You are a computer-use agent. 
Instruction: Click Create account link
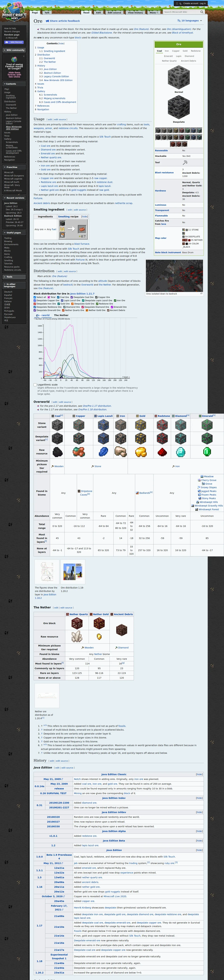point(191,3)
